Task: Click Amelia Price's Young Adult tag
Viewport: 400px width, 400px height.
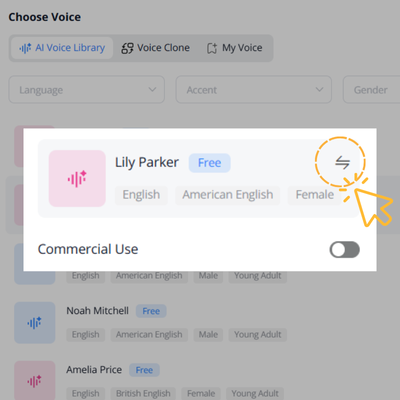Action: [255, 393]
